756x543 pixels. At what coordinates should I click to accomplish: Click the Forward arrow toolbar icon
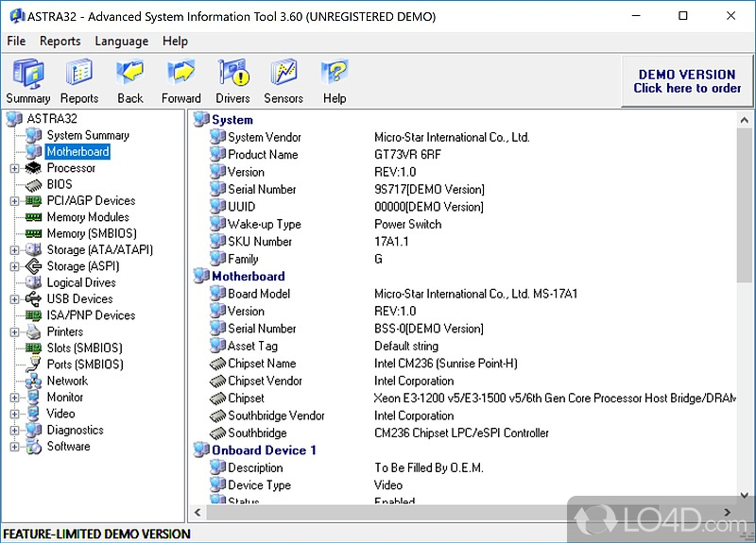pos(181,75)
